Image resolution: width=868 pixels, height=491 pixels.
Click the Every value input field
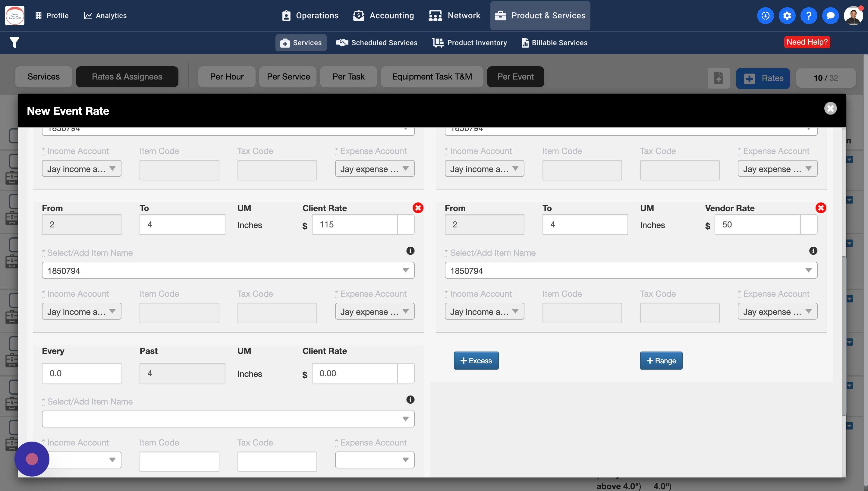tap(81, 373)
